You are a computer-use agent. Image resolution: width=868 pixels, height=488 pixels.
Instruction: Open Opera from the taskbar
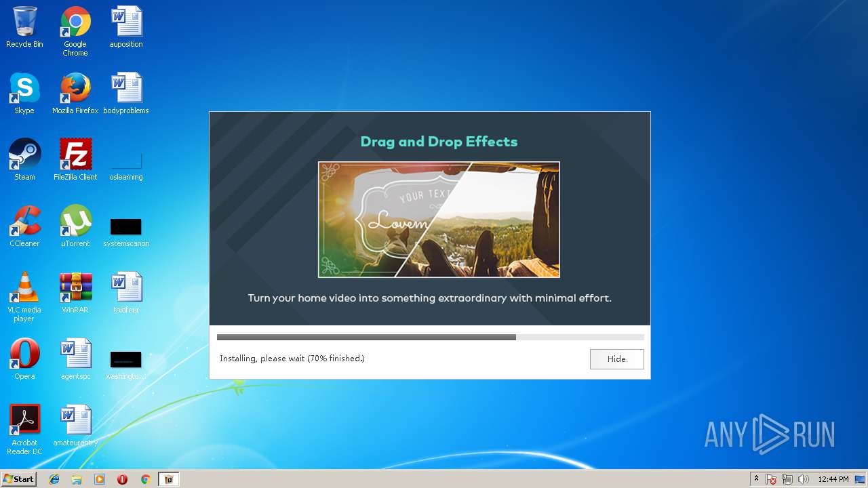click(x=122, y=479)
